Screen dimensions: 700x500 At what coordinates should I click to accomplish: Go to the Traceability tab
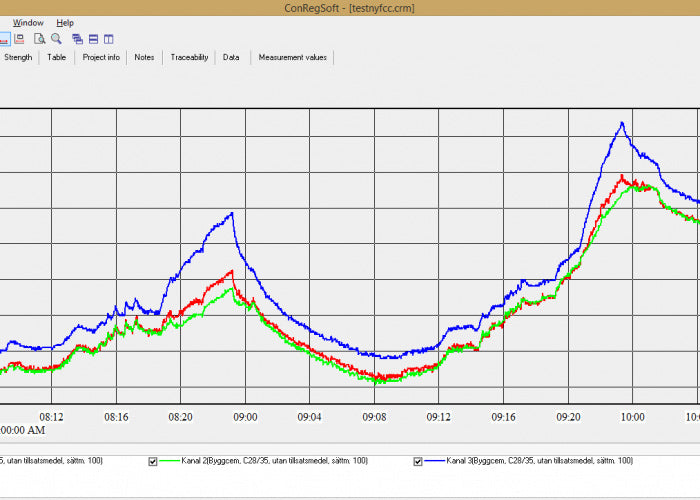coord(189,57)
